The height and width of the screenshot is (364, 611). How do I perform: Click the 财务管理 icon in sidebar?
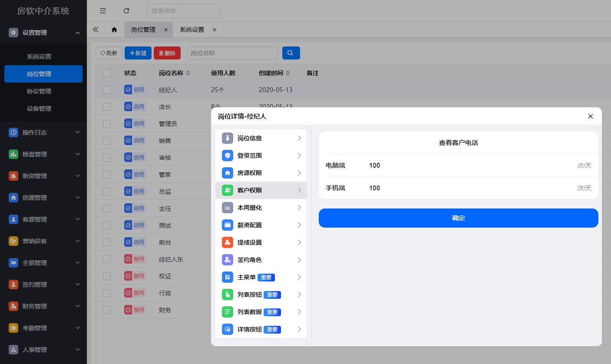click(x=13, y=306)
